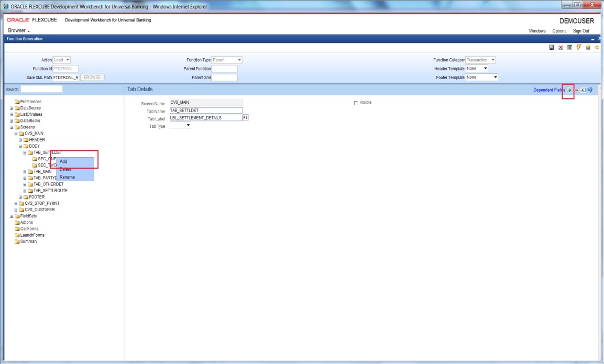Expand the CVS_CUSTXFER tree node
604x364 pixels.
pos(16,210)
